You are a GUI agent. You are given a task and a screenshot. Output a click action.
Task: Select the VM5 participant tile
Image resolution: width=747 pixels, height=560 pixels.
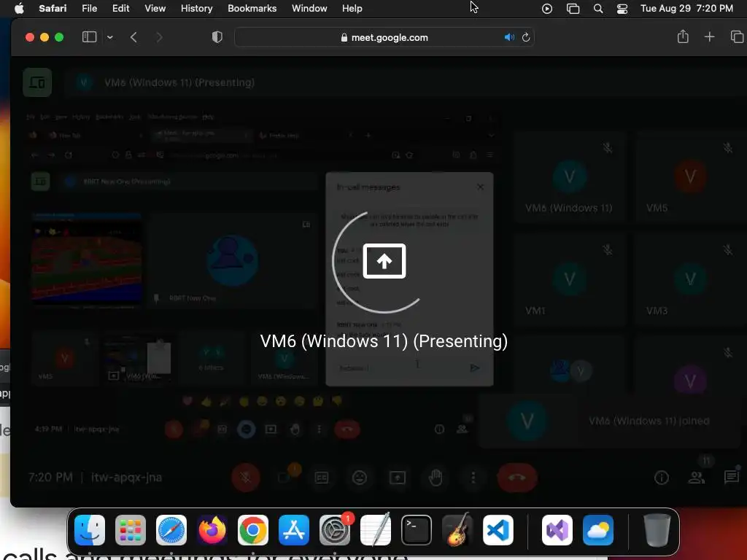[x=690, y=177]
